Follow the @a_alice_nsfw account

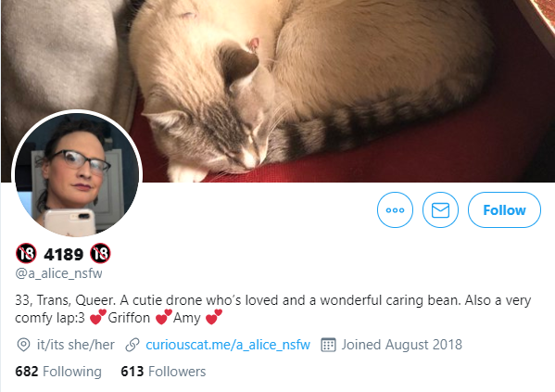tap(504, 210)
